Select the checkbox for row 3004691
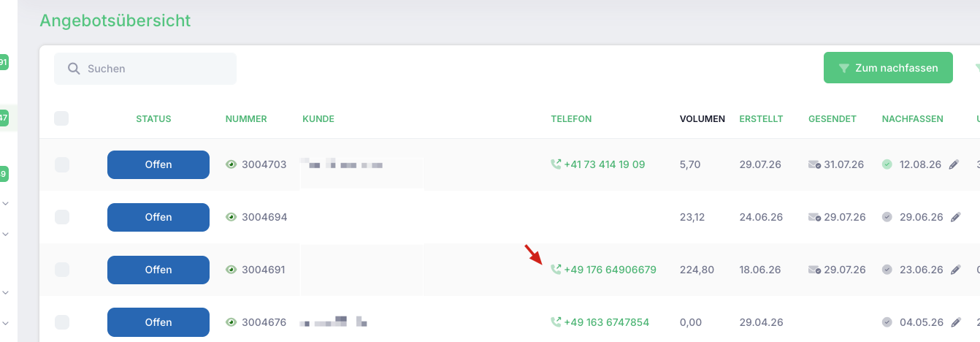The height and width of the screenshot is (342, 980). tap(62, 270)
